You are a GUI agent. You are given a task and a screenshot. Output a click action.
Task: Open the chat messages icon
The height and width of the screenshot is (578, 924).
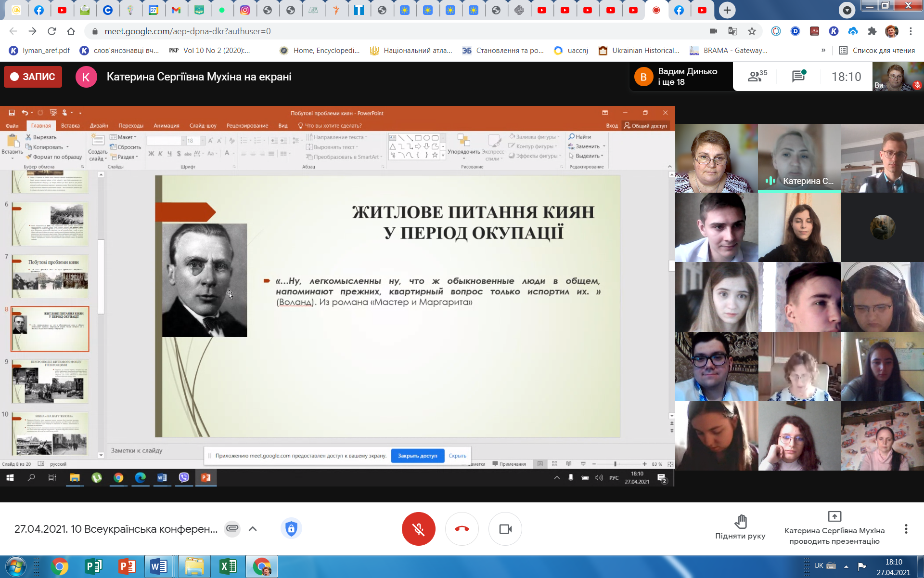(x=798, y=76)
